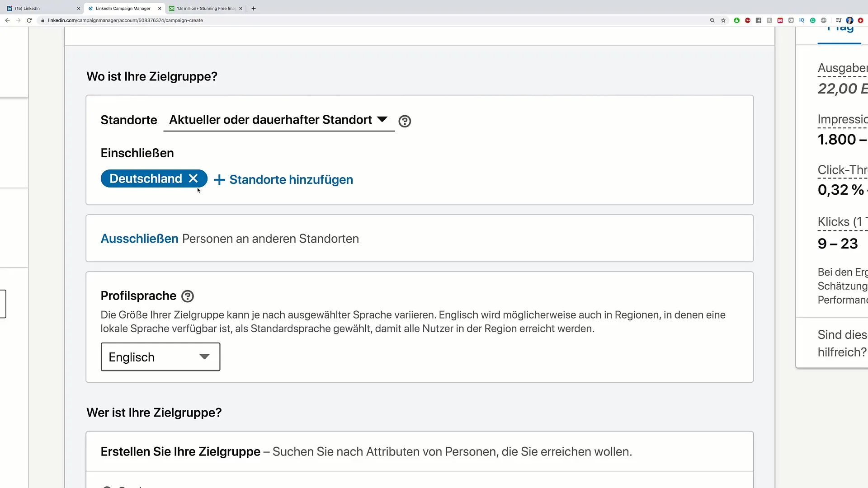Open the red ae extension icon
The height and width of the screenshot is (488, 868).
(x=780, y=20)
